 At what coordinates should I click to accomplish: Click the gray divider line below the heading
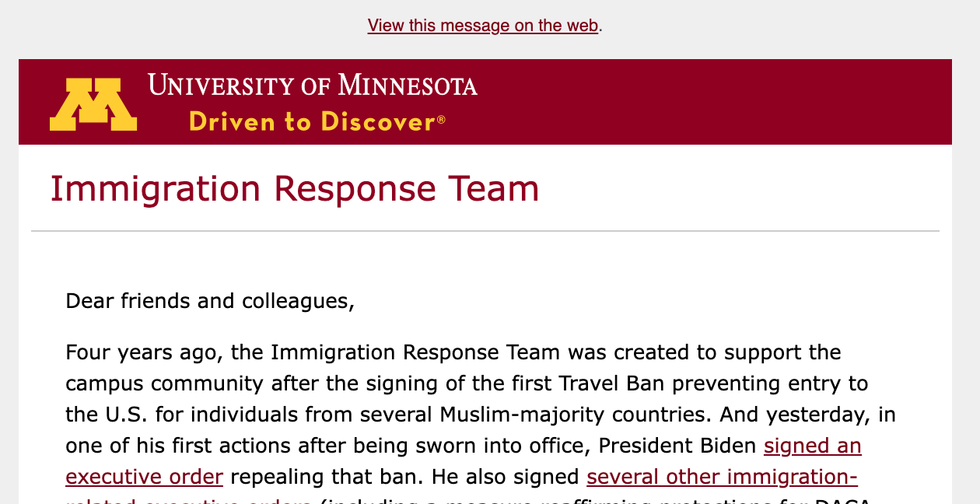(485, 231)
